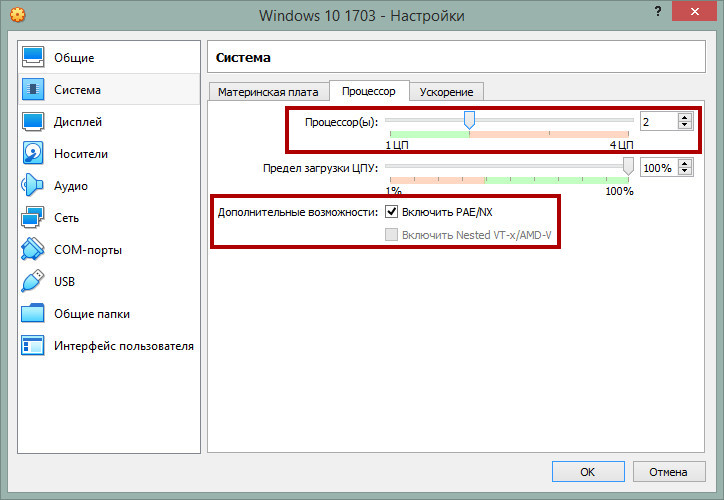Open Интерфейс пользователя label
Screen dimensions: 724x500
tap(124, 346)
